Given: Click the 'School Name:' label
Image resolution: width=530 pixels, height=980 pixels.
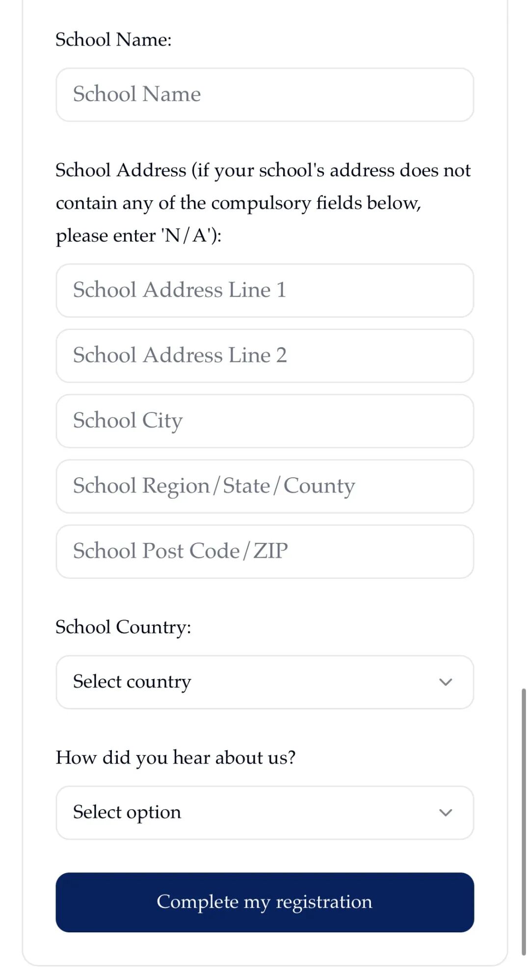Looking at the screenshot, I should coord(113,40).
